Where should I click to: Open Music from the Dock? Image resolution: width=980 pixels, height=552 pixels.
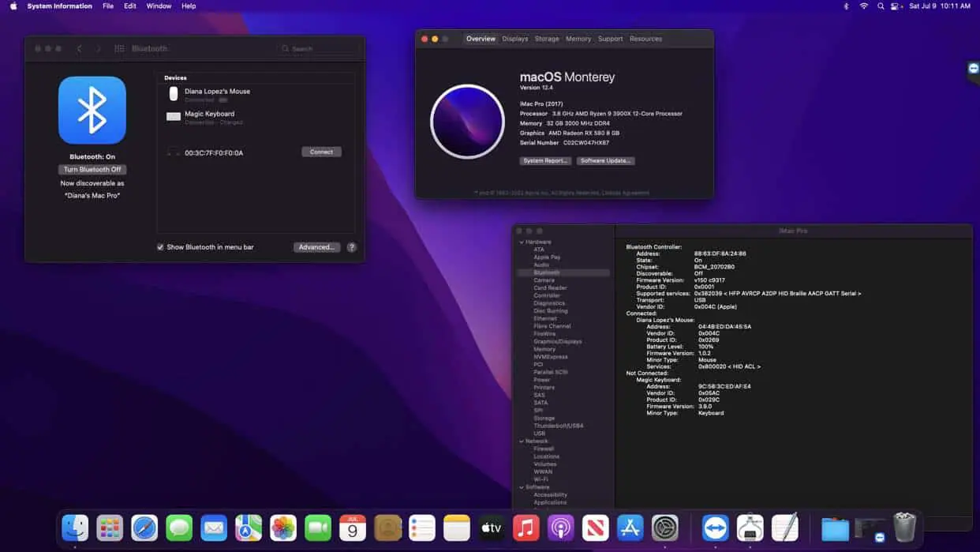(526, 528)
